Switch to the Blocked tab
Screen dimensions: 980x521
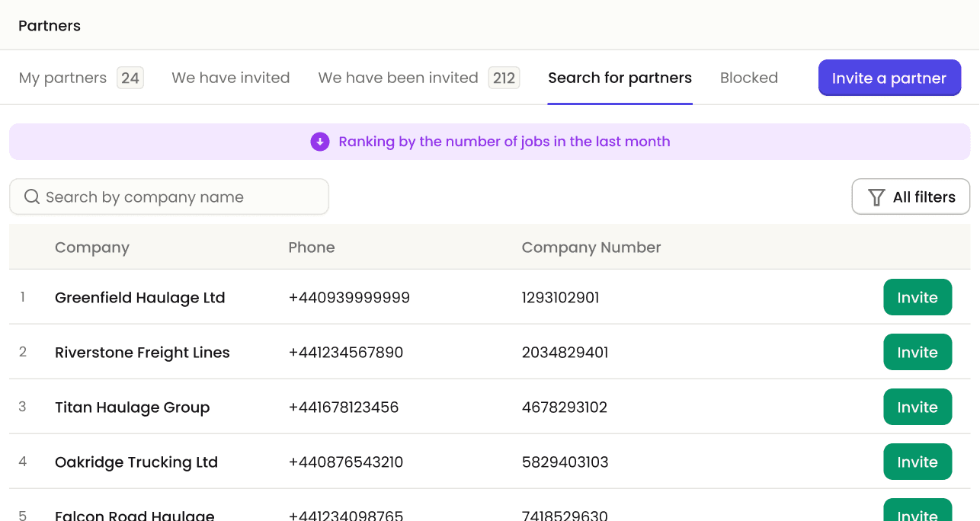[x=748, y=78]
